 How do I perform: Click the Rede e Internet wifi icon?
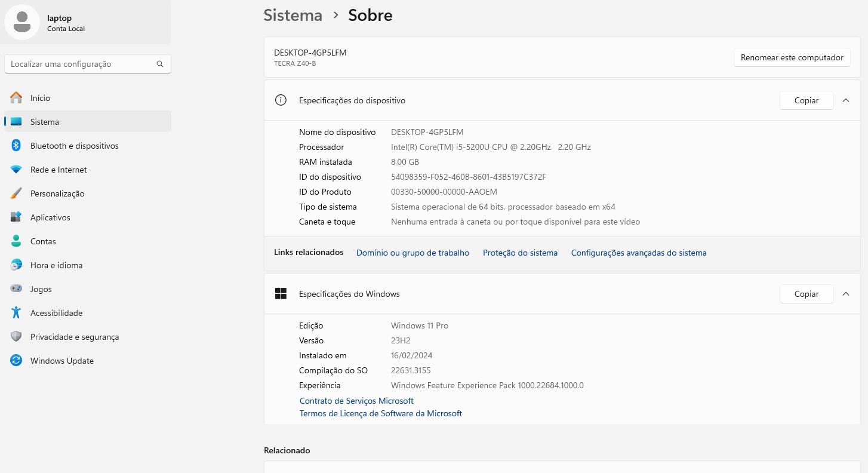tap(16, 170)
